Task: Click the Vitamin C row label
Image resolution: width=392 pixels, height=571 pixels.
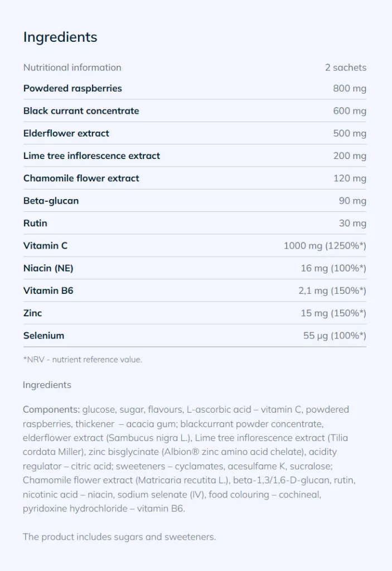Action: [x=45, y=245]
